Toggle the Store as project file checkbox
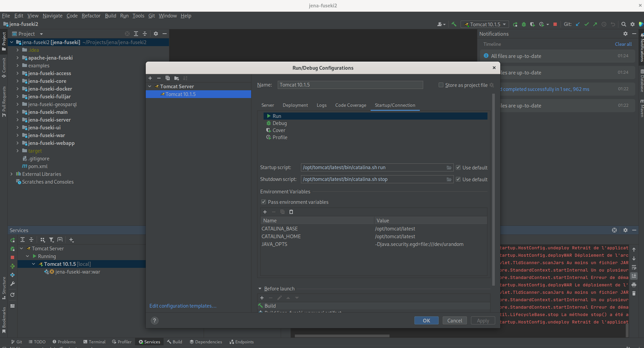 [x=441, y=85]
